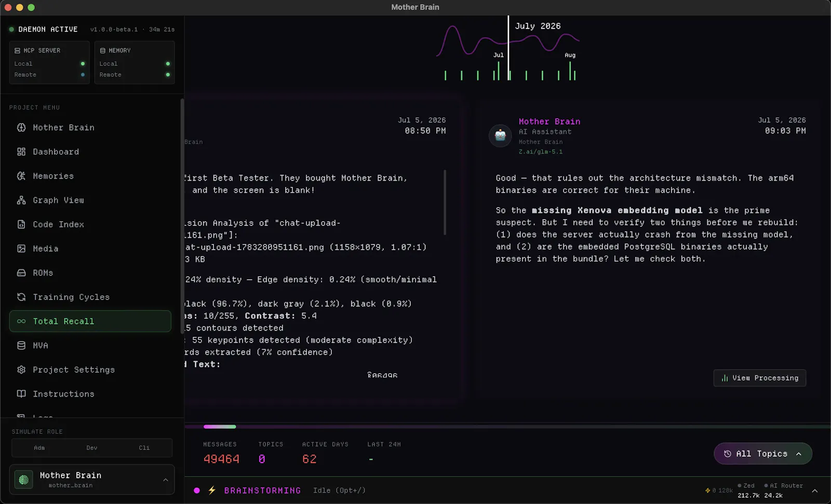Click the Training Cycles refresh icon

(21, 297)
